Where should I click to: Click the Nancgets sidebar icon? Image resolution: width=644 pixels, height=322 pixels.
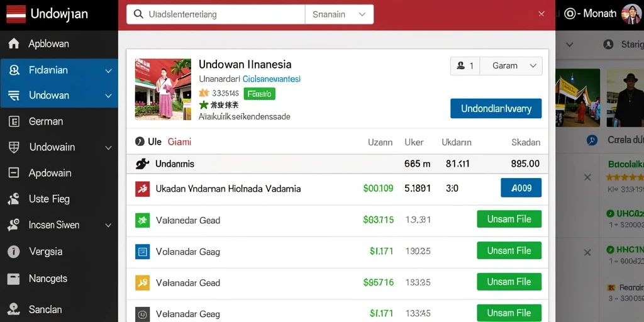coord(14,279)
